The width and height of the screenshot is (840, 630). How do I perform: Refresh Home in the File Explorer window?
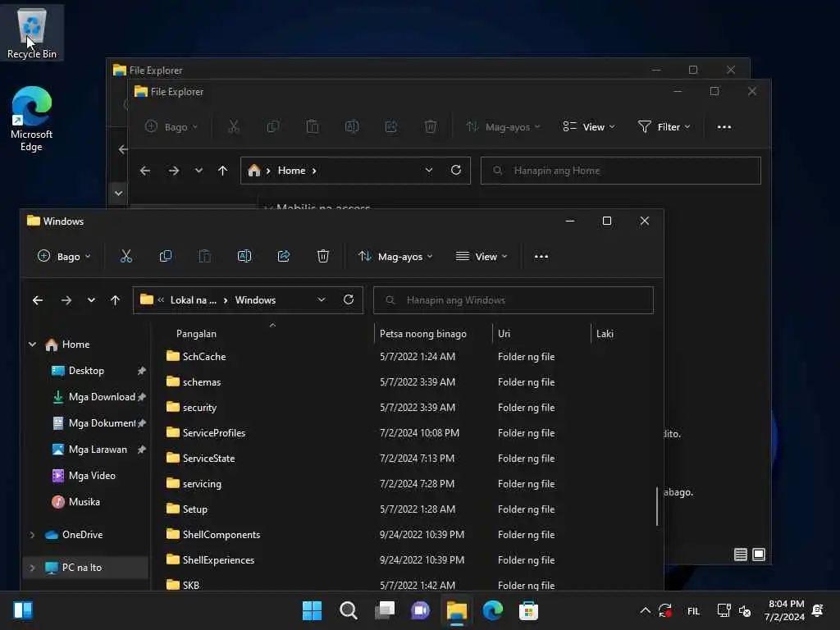pyautogui.click(x=456, y=170)
